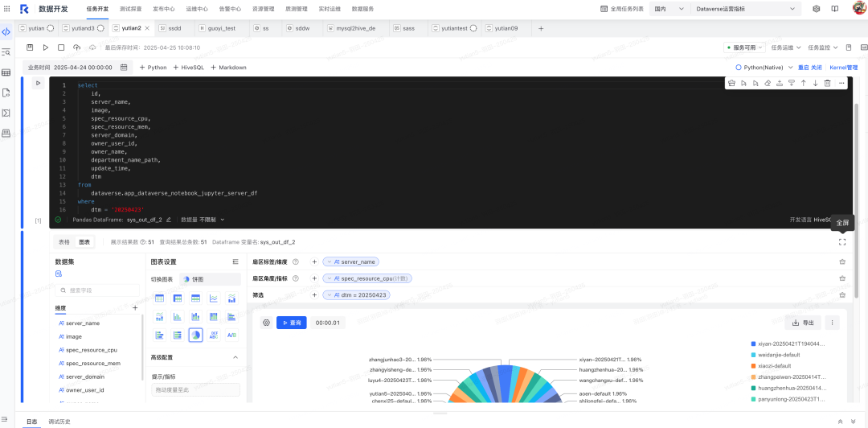
Task: Click the xiaozi-default orange legend swatch
Action: point(753,366)
